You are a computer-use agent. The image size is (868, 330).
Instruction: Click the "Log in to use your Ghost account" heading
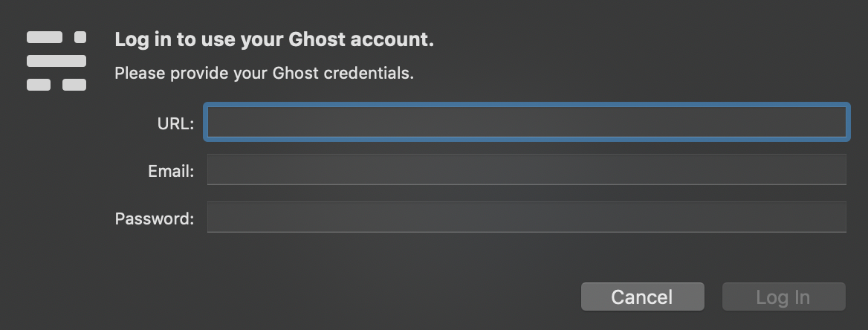tap(274, 40)
